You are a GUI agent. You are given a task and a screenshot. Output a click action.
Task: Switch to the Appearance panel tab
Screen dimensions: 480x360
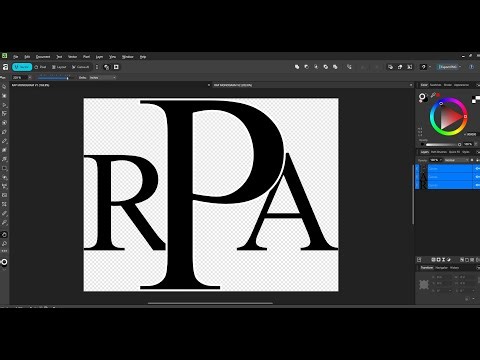click(461, 85)
